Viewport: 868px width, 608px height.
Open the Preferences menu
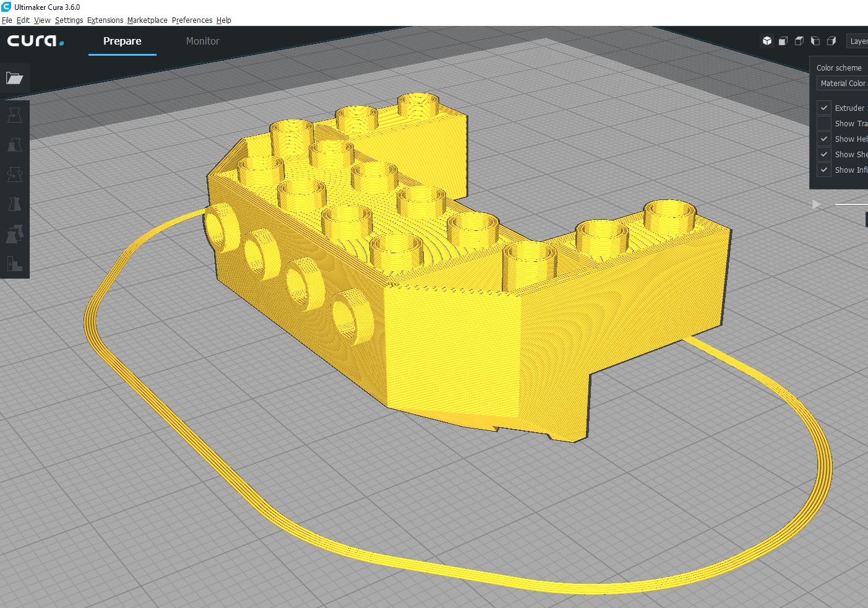(192, 20)
